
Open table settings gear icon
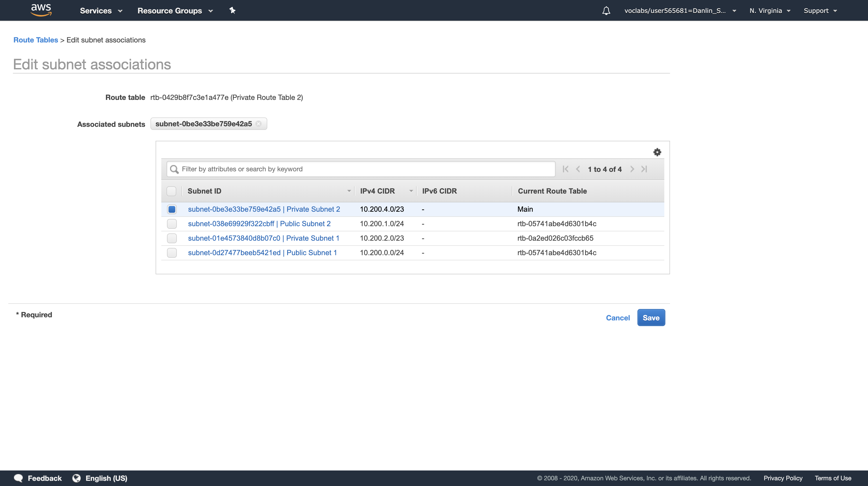click(x=657, y=152)
